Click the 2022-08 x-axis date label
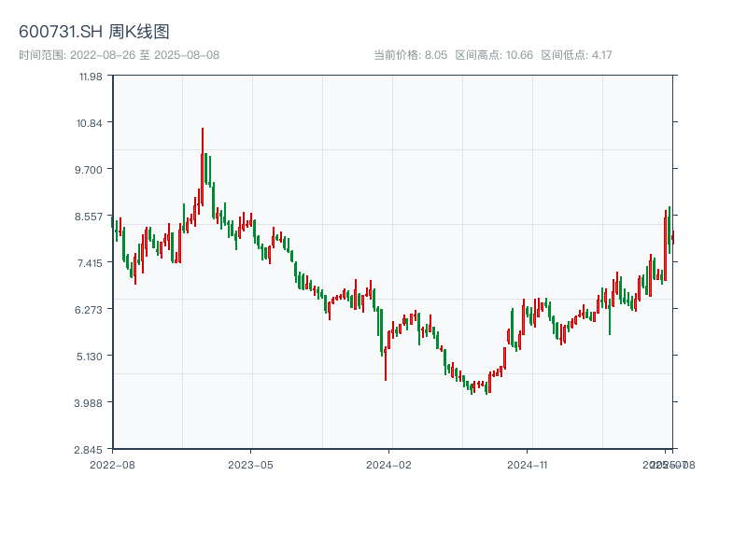747x560 pixels. point(112,464)
